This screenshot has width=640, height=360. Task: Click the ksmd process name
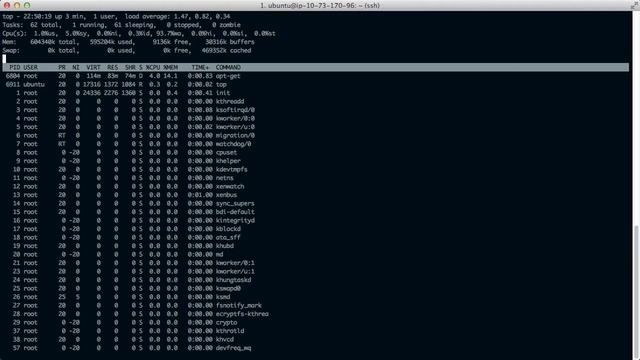[223, 297]
